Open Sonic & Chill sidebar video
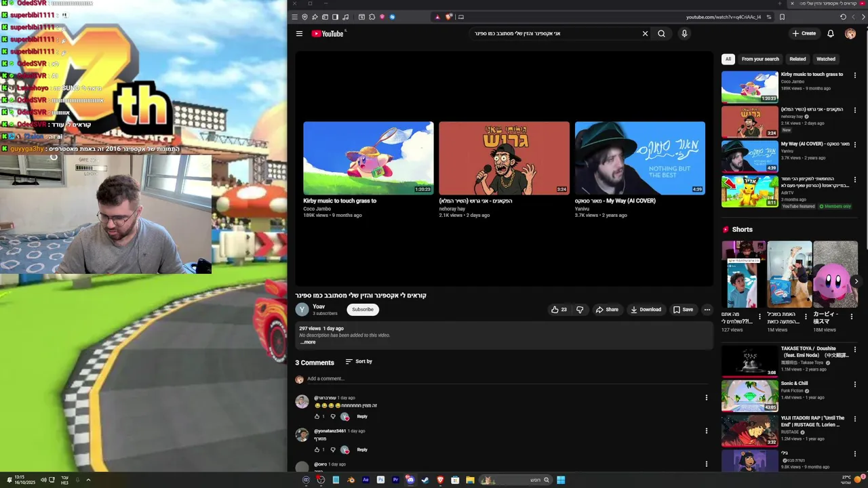Screen dimensions: 868x488 (749, 395)
